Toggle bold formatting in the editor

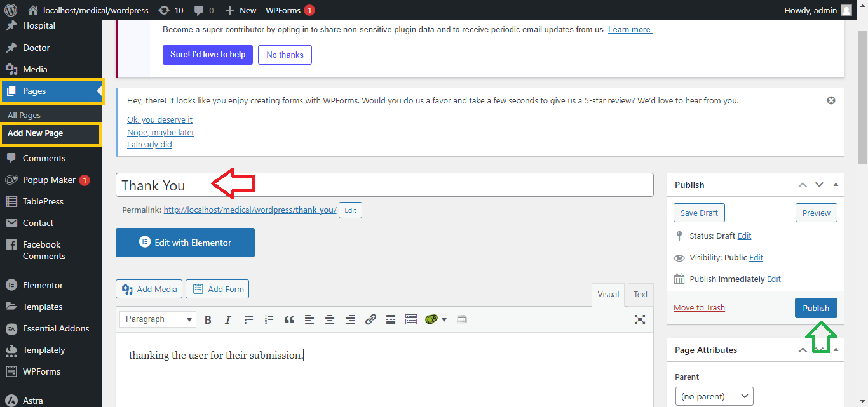(208, 320)
